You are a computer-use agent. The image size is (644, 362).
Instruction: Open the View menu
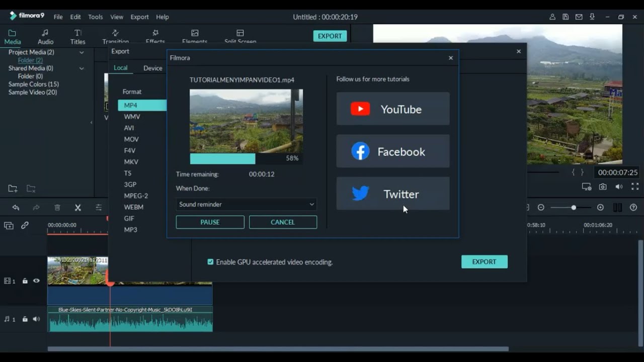click(x=117, y=17)
